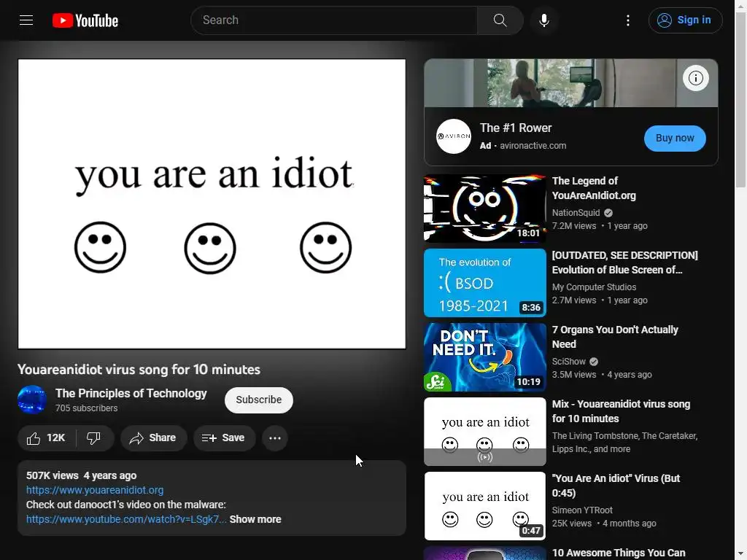747x560 pixels.
Task: Open The Principles of Technology channel name
Action: click(131, 393)
